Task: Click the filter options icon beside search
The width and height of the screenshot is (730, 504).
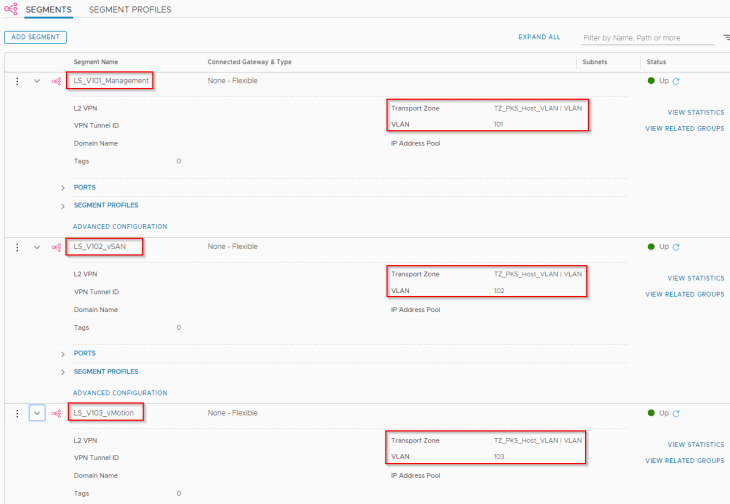Action: [x=726, y=38]
